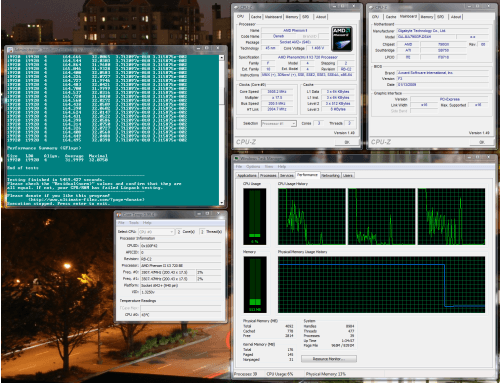Open Memory tab in right CPU-Z window

click(427, 17)
